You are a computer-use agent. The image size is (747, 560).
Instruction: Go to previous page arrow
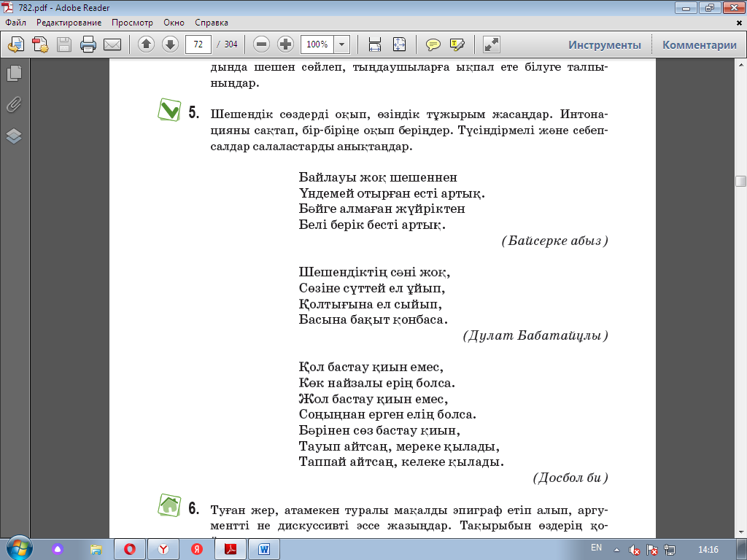point(146,44)
